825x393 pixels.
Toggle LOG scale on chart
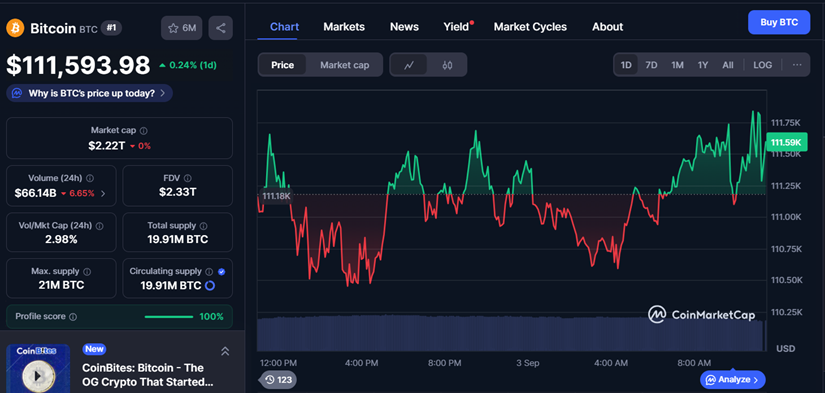point(762,65)
